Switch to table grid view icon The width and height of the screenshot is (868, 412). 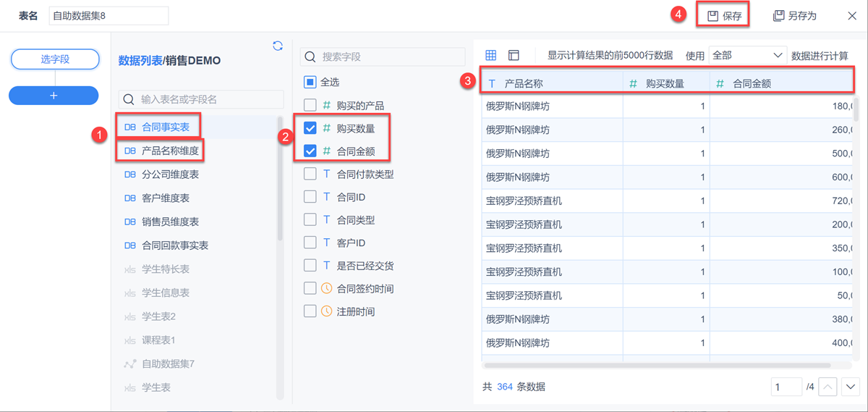point(490,55)
